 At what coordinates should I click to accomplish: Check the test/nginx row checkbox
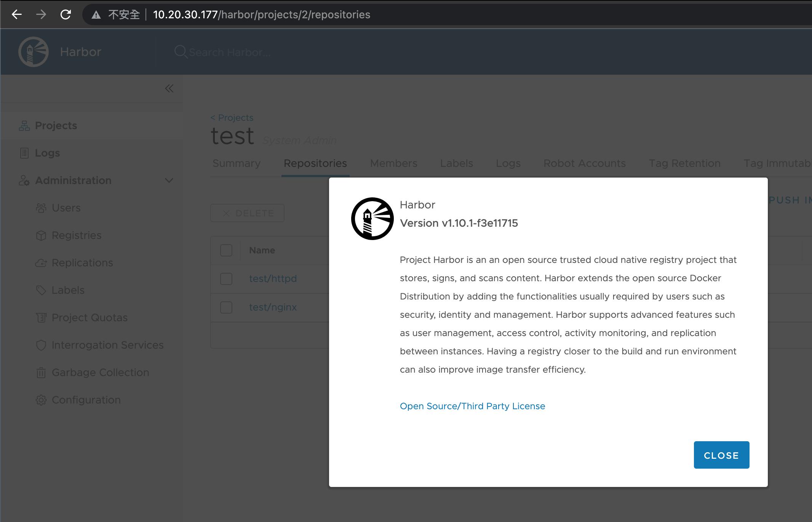coord(226,307)
